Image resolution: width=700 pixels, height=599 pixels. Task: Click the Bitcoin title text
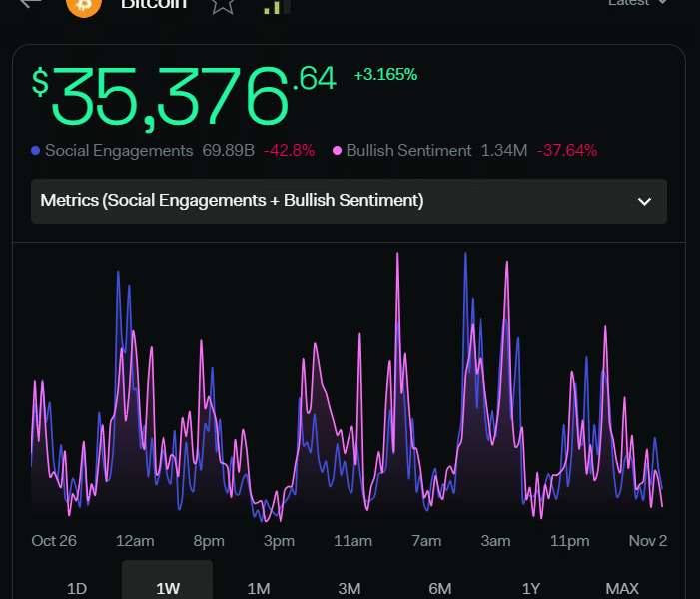154,4
